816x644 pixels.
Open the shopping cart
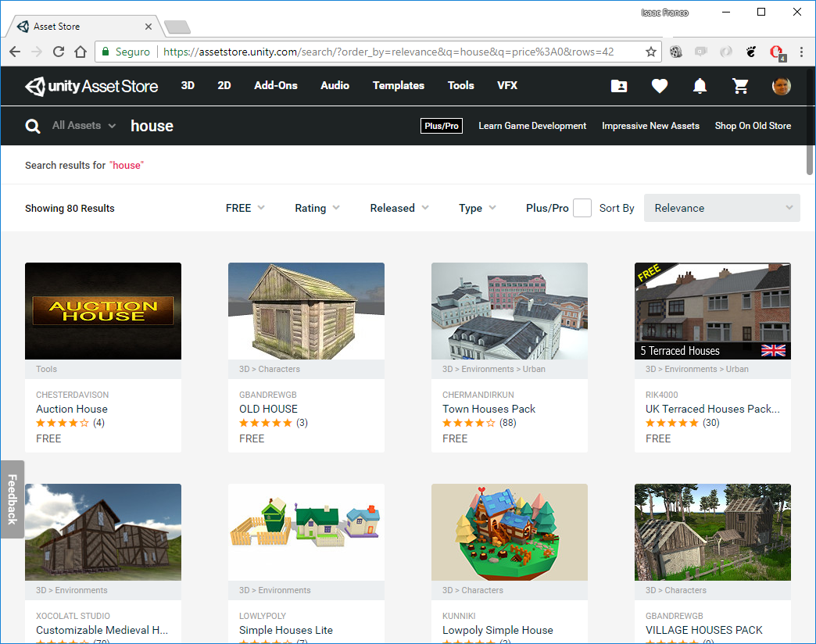[740, 86]
